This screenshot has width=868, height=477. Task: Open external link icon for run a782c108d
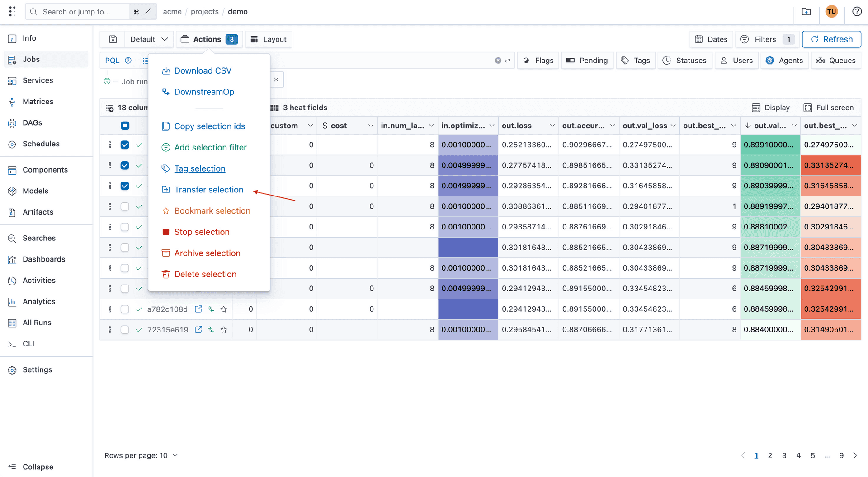[198, 309]
